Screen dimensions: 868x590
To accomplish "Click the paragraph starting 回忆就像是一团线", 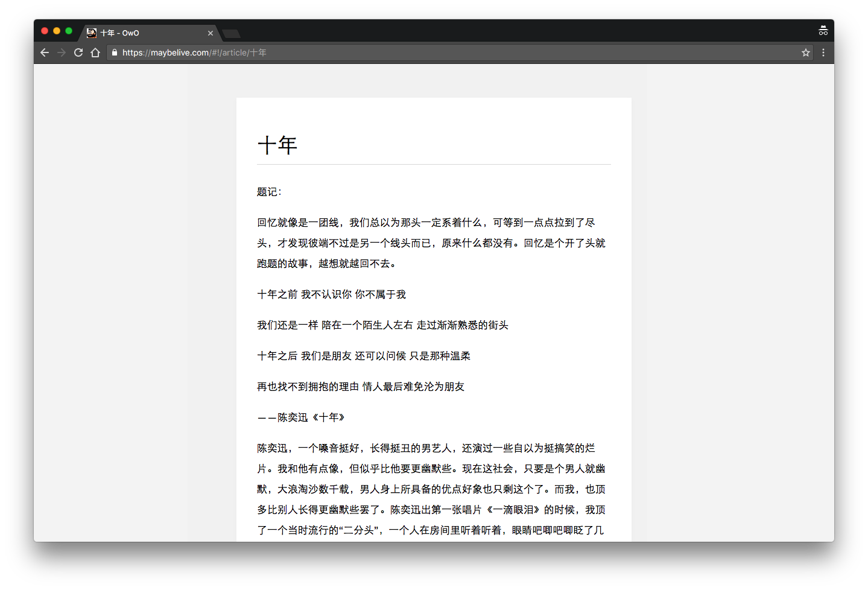I will (432, 243).
